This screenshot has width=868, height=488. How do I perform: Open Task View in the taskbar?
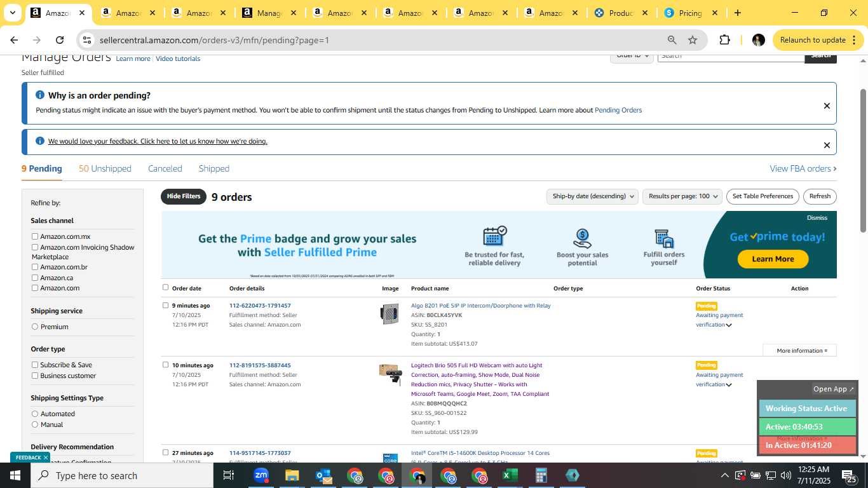click(229, 475)
